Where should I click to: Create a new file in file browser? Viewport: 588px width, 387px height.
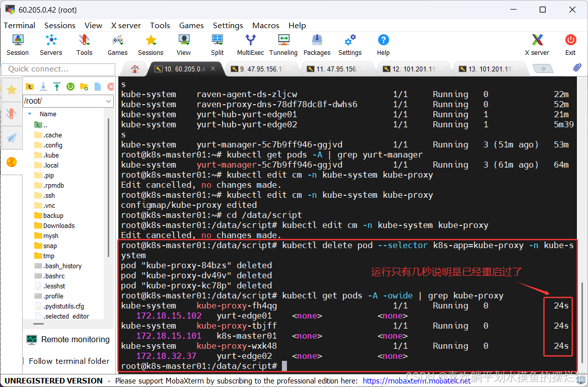coord(98,87)
